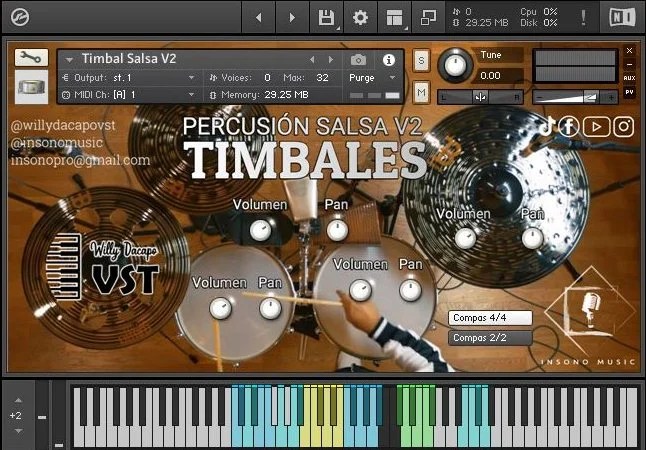Open the Instagram social link icon

(624, 127)
